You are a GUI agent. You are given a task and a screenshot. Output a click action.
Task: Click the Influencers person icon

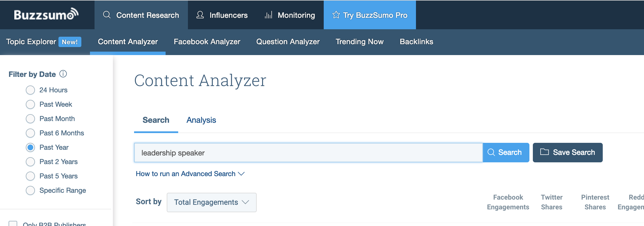pos(200,15)
